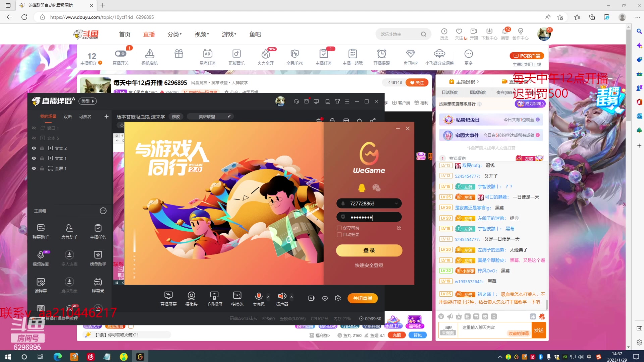Show hidden 文本 5 source
Image resolution: width=644 pixels, height=362 pixels.
point(34,138)
